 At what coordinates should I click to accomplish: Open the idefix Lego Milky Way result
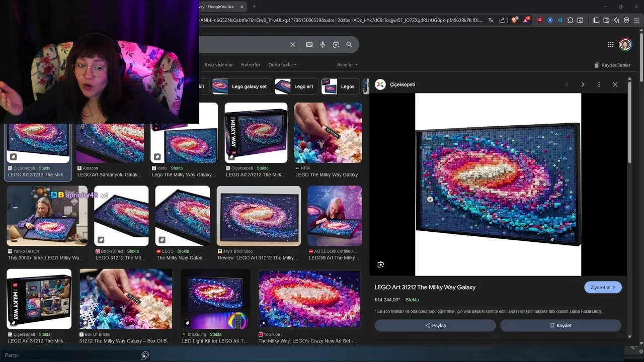pos(184,174)
